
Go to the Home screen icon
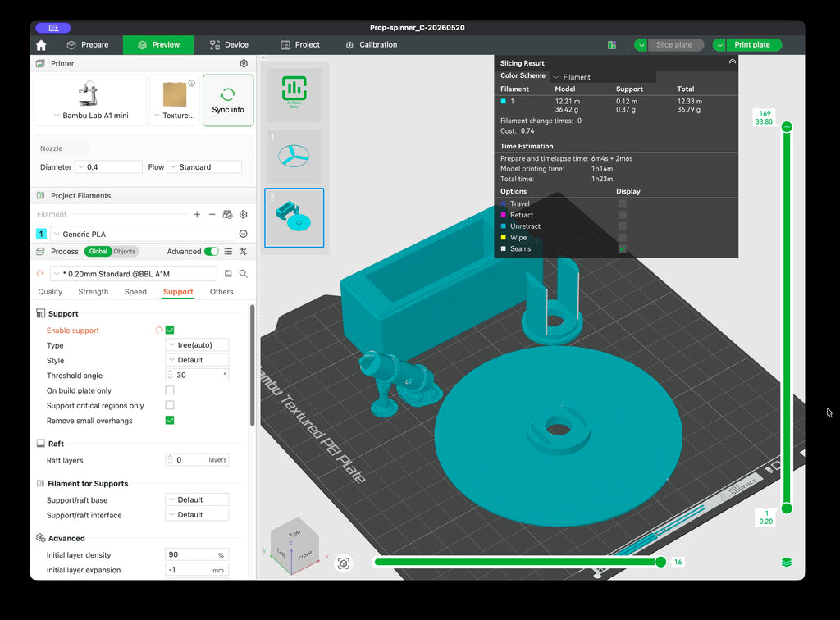41,45
